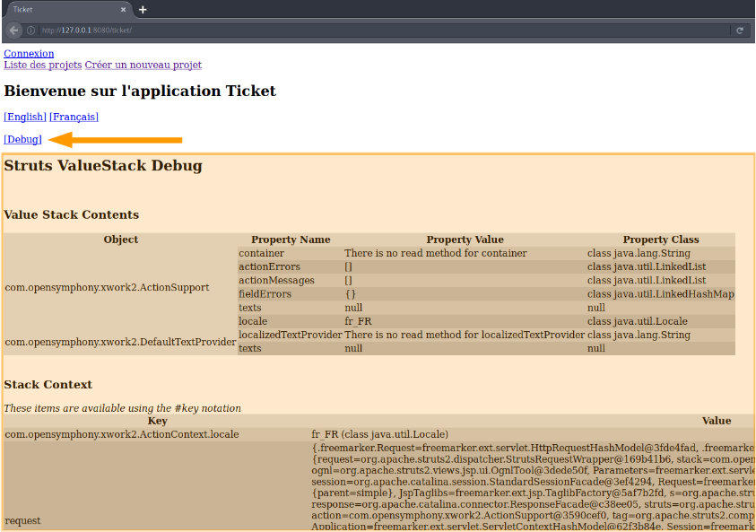Click the actionErrors property name cell
Screen dimensions: 756x532
click(291, 266)
